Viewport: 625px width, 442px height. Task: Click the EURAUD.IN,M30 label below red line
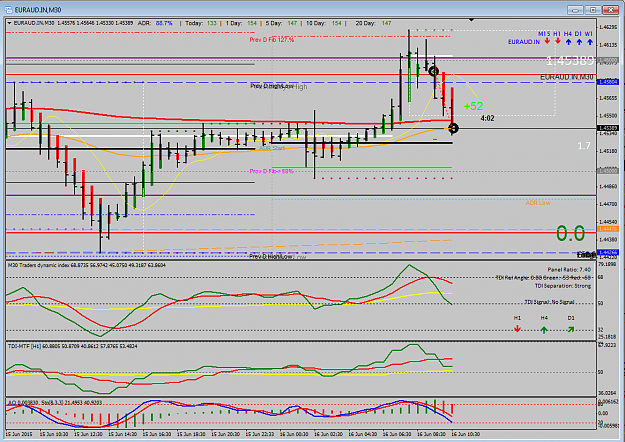566,77
